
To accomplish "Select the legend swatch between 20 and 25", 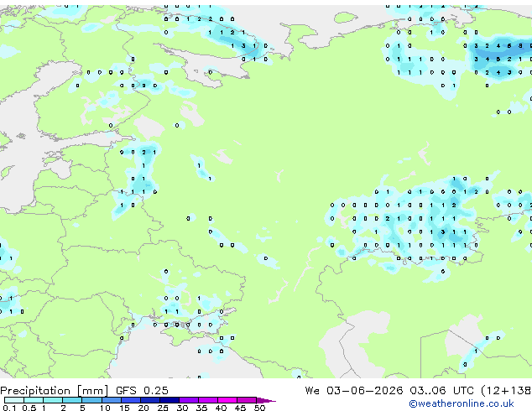I will point(150,400).
